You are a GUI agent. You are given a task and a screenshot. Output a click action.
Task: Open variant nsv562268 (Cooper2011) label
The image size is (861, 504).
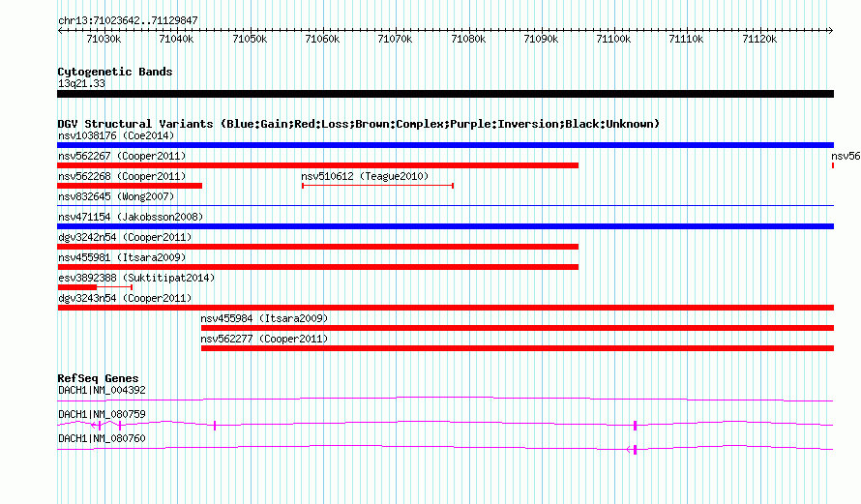122,176
